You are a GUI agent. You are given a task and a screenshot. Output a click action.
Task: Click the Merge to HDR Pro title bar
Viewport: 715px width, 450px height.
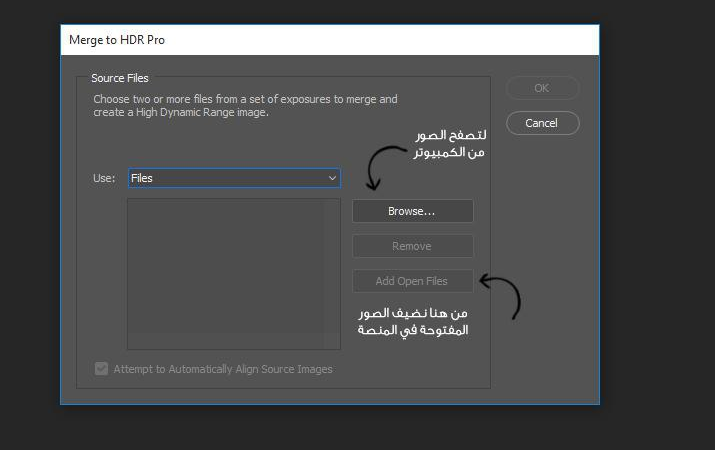(330, 40)
